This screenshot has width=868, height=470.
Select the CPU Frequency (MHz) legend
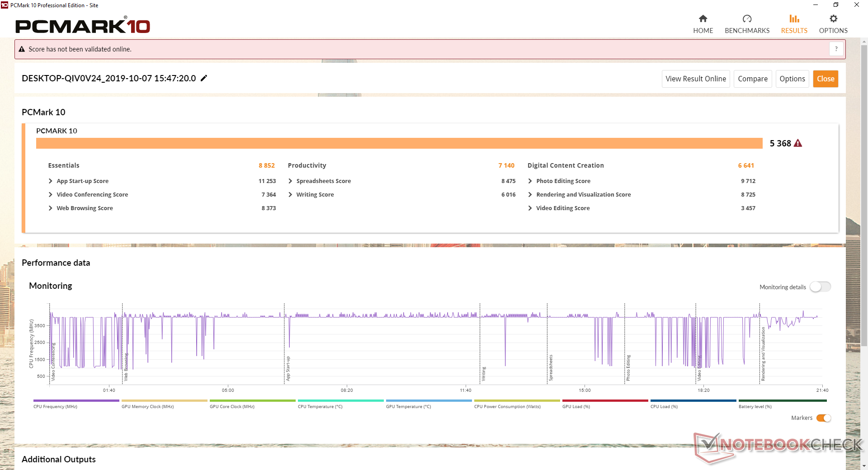coord(76,404)
